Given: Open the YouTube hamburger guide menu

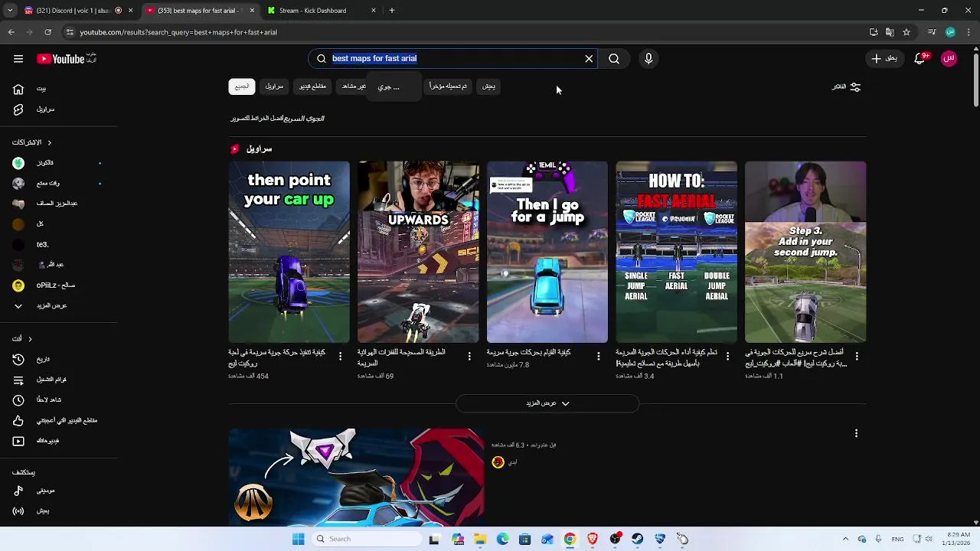Looking at the screenshot, I should 18,59.
